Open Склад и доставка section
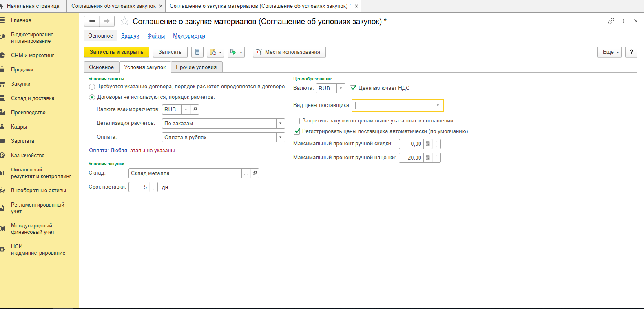Screen dimensions: 644x309 (x=33, y=98)
